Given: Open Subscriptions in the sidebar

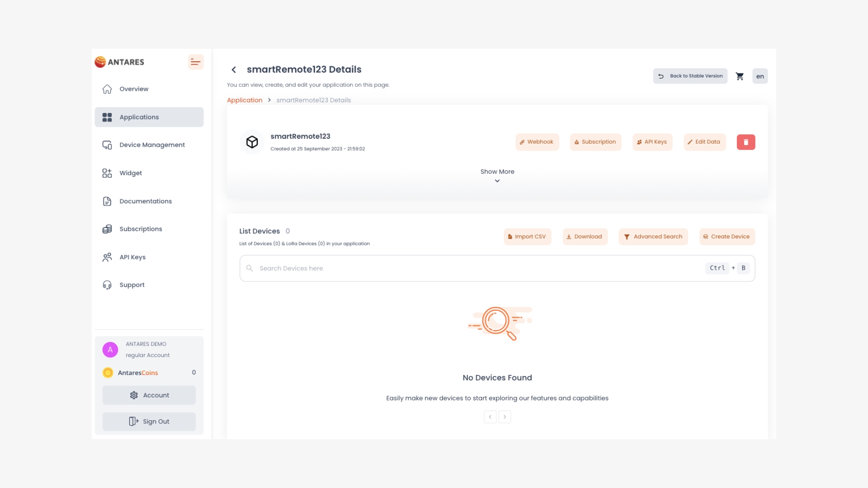Looking at the screenshot, I should 141,229.
